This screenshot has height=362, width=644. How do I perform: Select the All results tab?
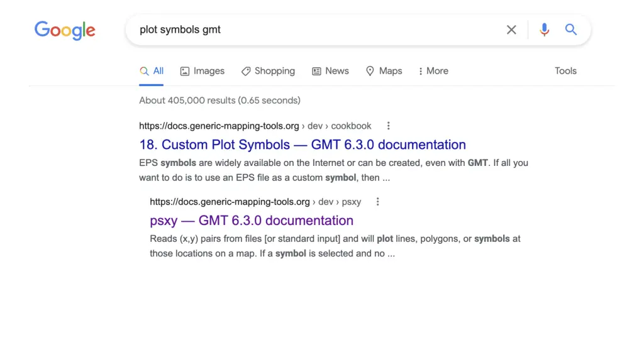click(x=152, y=71)
